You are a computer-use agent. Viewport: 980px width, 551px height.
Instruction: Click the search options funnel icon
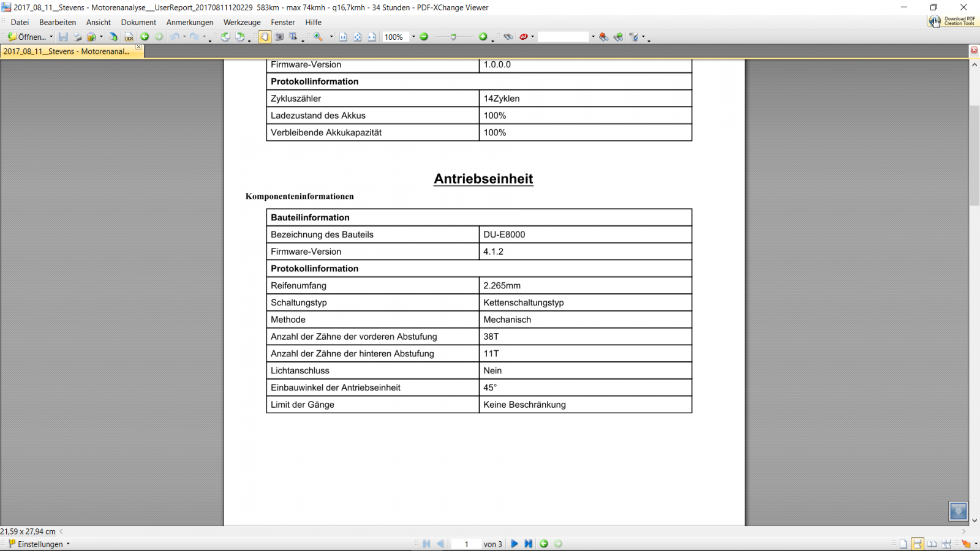point(635,37)
